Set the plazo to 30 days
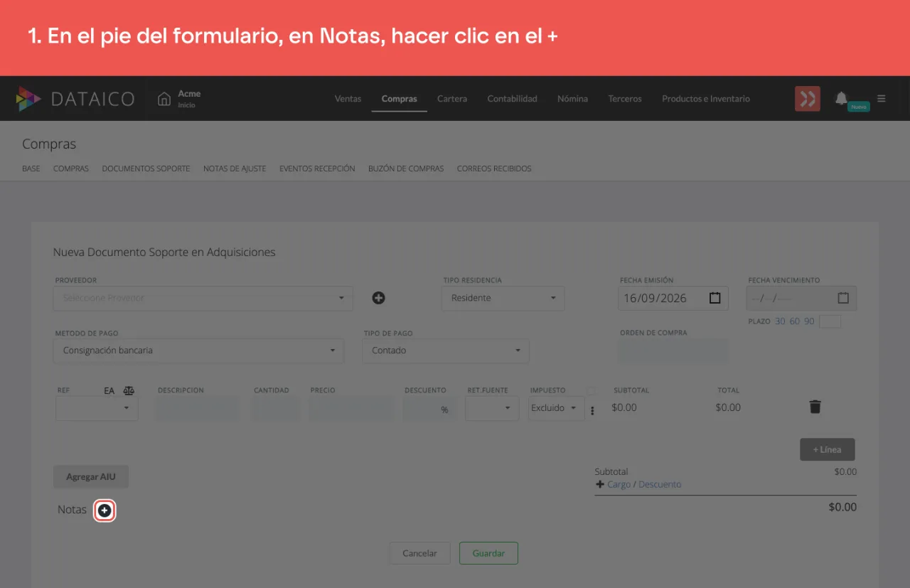Screen dimensions: 910x588 (x=780, y=321)
